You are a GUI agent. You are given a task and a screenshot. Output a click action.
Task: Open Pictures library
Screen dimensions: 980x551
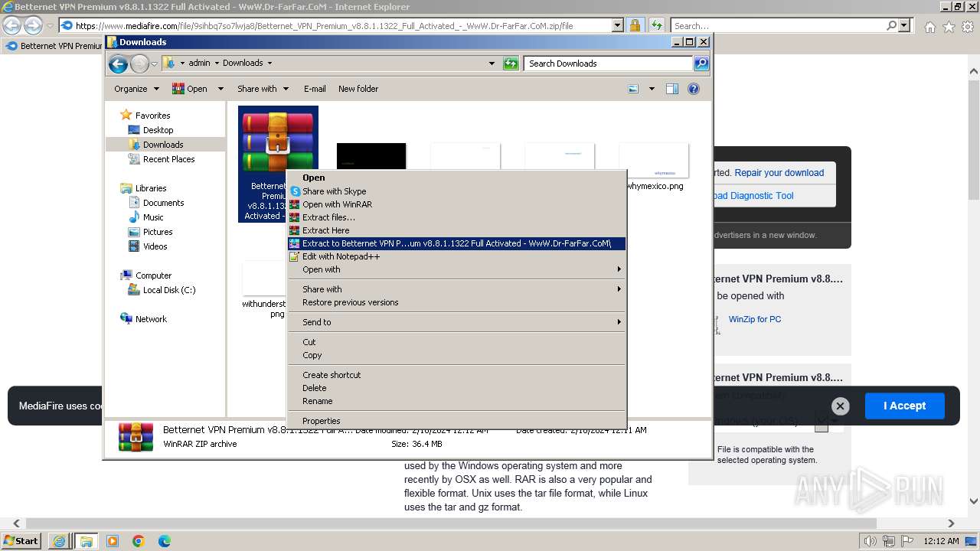pos(158,232)
